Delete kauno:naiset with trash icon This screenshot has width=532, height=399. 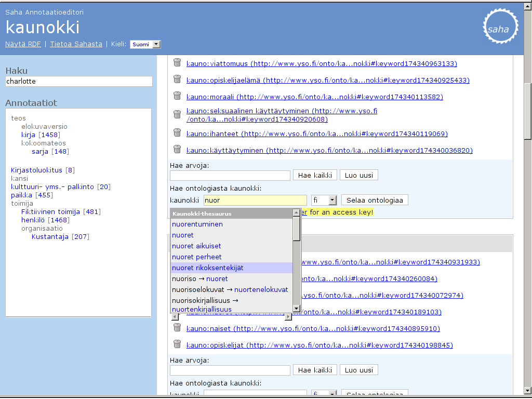pyautogui.click(x=177, y=327)
